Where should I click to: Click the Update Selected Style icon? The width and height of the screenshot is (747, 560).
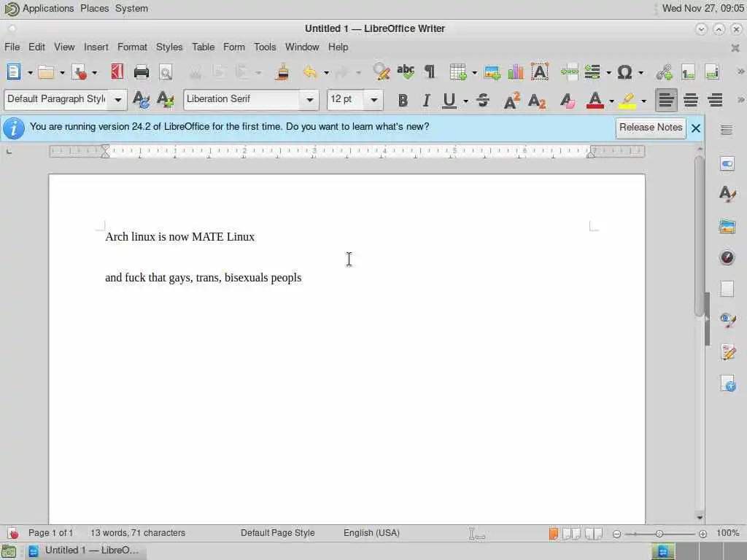point(141,100)
